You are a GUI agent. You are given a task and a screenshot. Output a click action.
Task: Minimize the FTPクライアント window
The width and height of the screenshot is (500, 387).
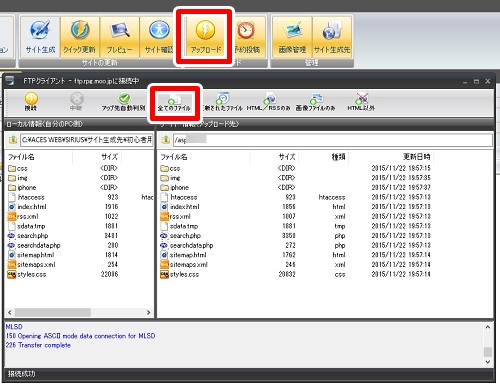pyautogui.click(x=465, y=81)
